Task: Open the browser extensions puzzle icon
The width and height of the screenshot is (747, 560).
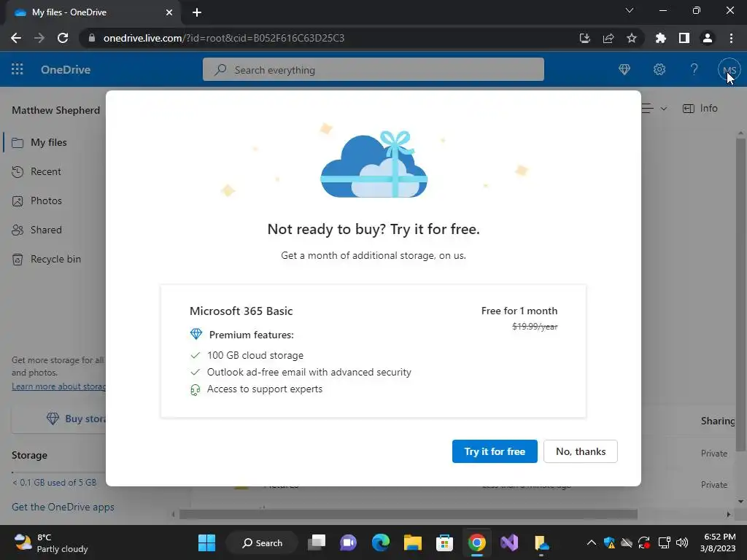Action: coord(660,38)
